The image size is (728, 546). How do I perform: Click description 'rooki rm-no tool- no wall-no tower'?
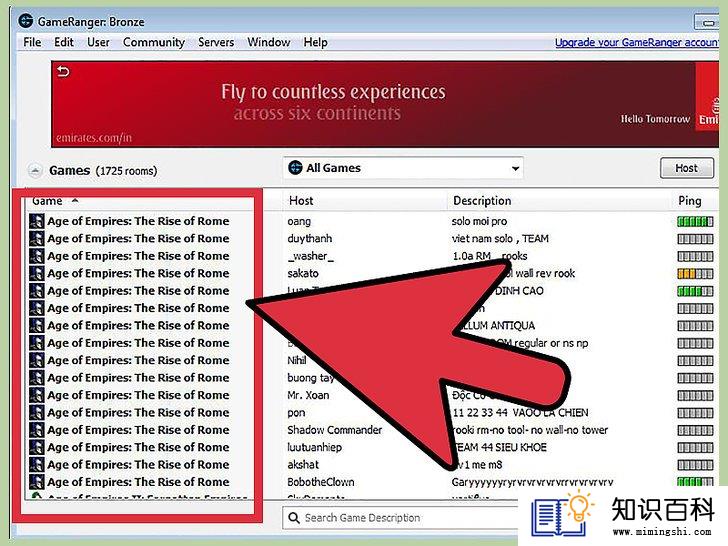point(531,430)
